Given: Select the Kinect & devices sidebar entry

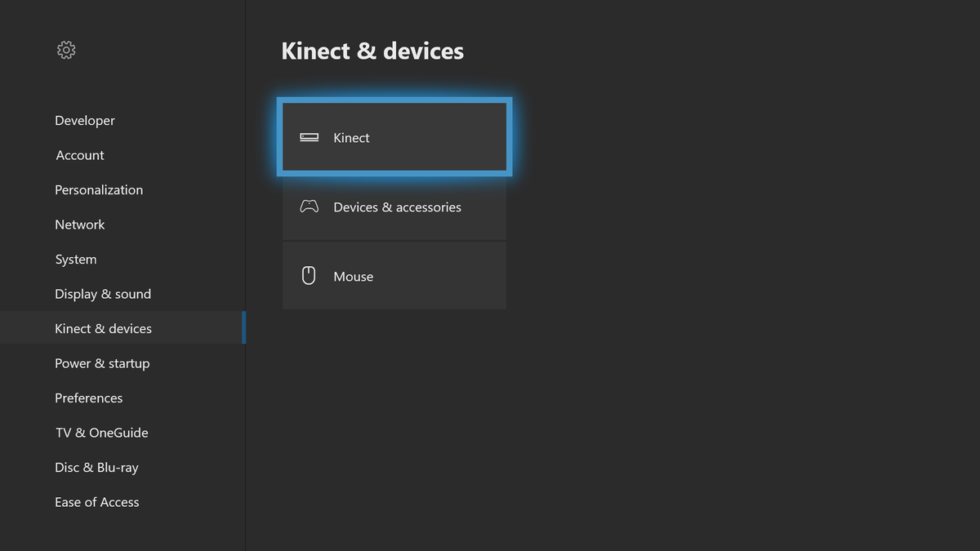Looking at the screenshot, I should pyautogui.click(x=103, y=328).
